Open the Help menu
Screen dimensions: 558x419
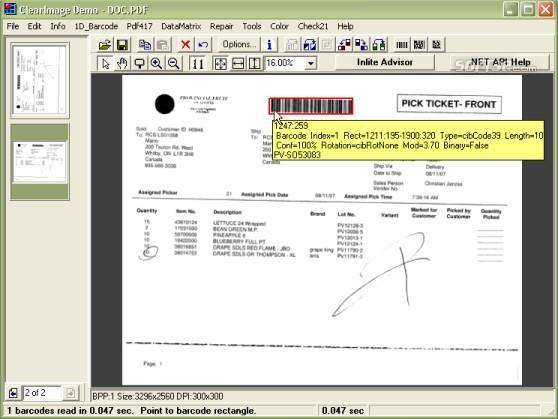point(345,26)
